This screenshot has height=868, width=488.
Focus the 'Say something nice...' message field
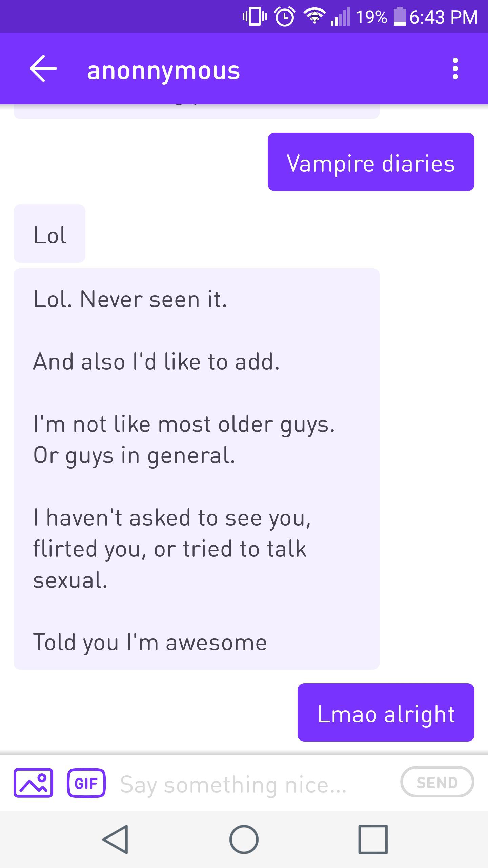[251, 784]
